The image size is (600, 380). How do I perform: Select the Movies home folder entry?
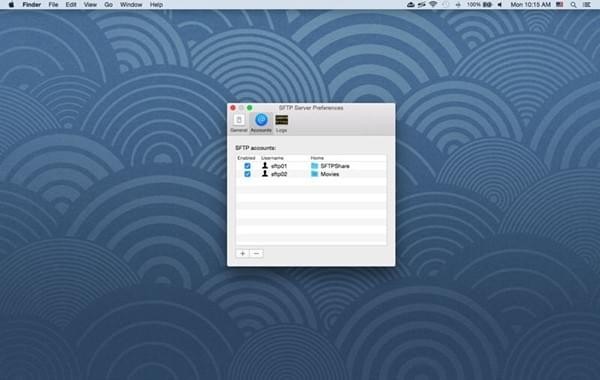(324, 174)
